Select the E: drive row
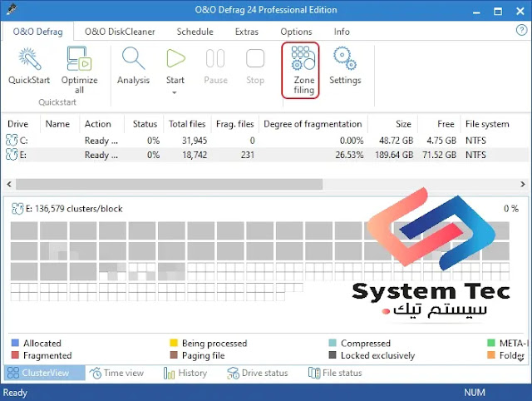 (x=266, y=155)
